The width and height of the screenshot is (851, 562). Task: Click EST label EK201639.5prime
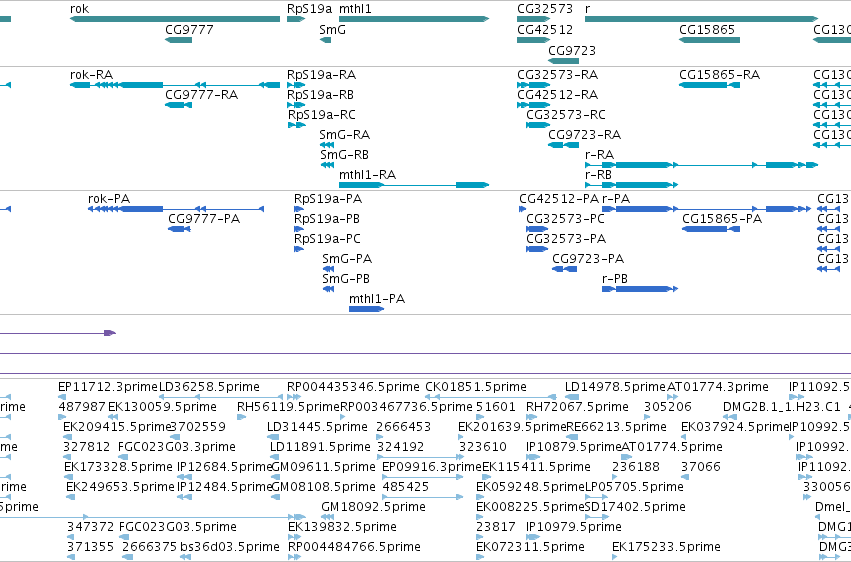click(x=512, y=427)
